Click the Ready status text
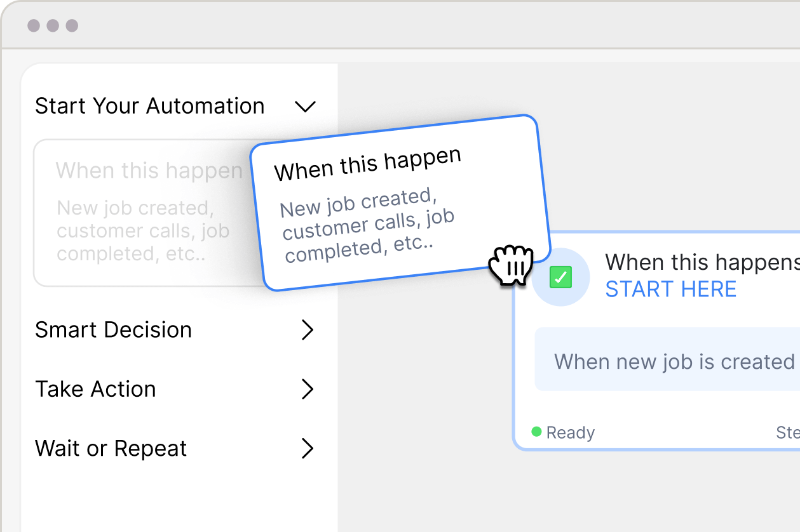800x532 pixels. pos(571,433)
